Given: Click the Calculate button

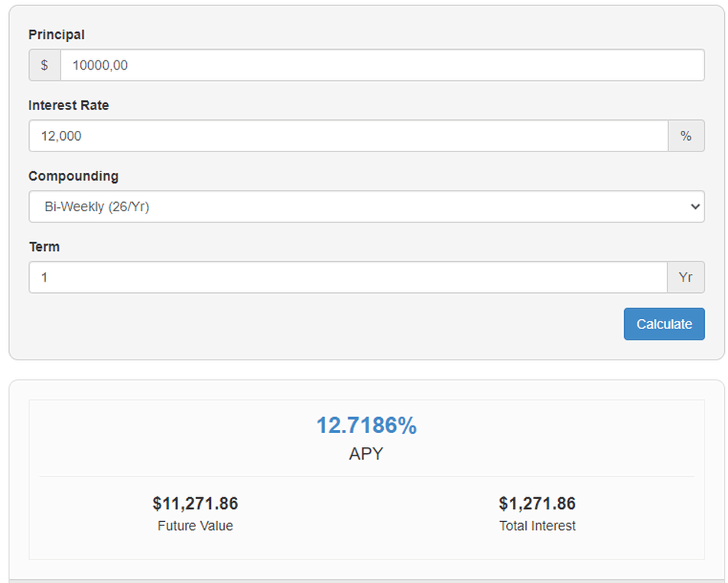Looking at the screenshot, I should coord(664,324).
